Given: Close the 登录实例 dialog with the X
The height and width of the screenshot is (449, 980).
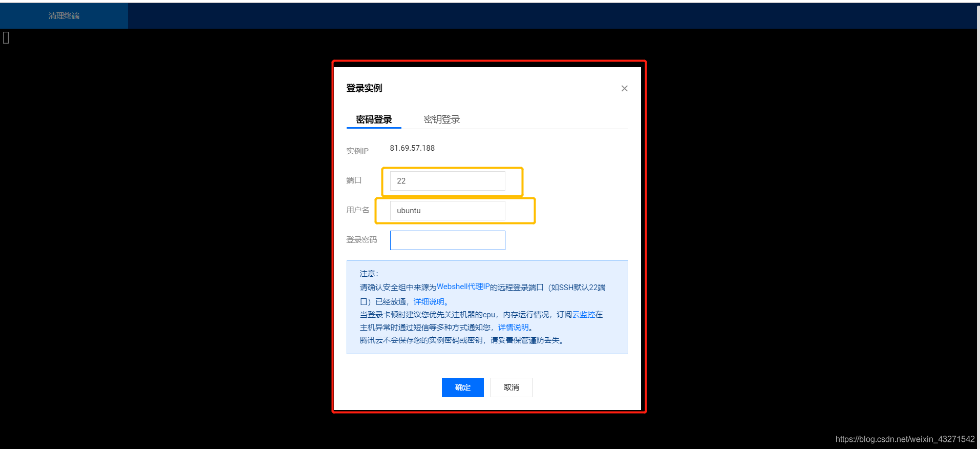Looking at the screenshot, I should click(x=624, y=89).
